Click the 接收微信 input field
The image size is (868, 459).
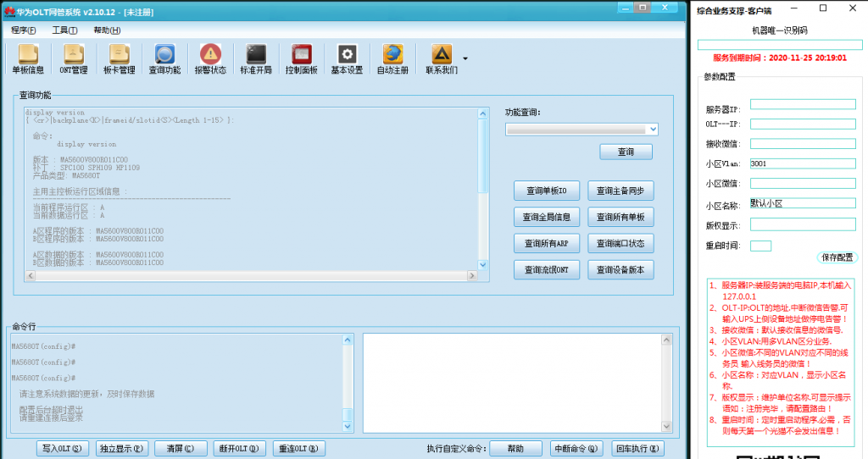[x=803, y=144]
